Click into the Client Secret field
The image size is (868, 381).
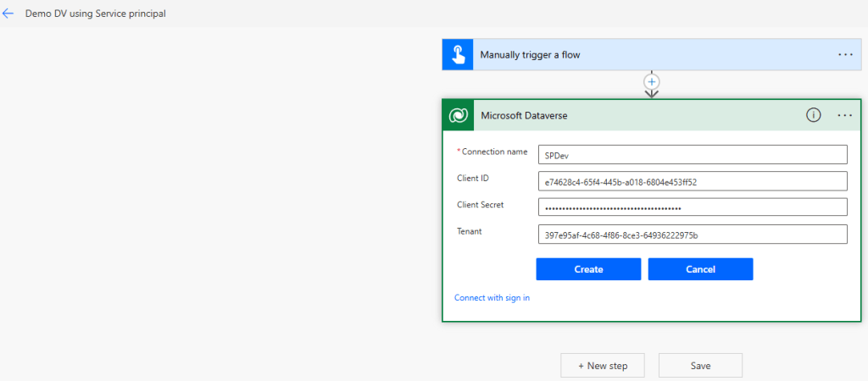click(692, 207)
